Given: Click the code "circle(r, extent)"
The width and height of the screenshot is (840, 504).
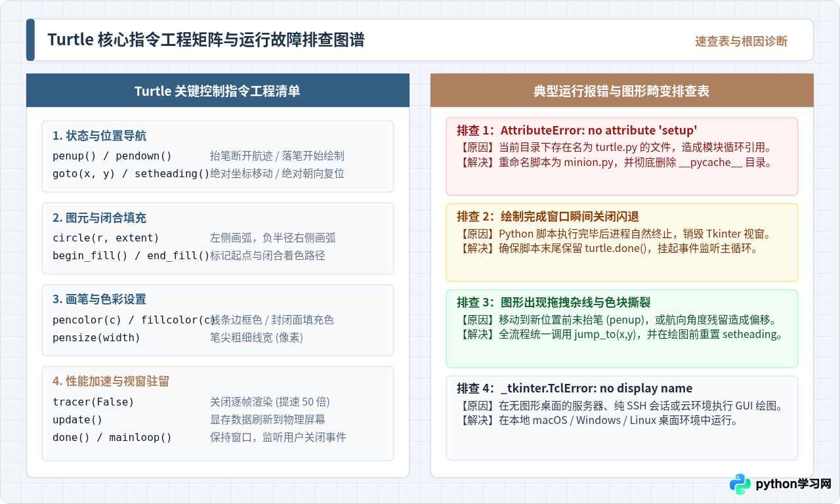Looking at the screenshot, I should coord(106,238).
